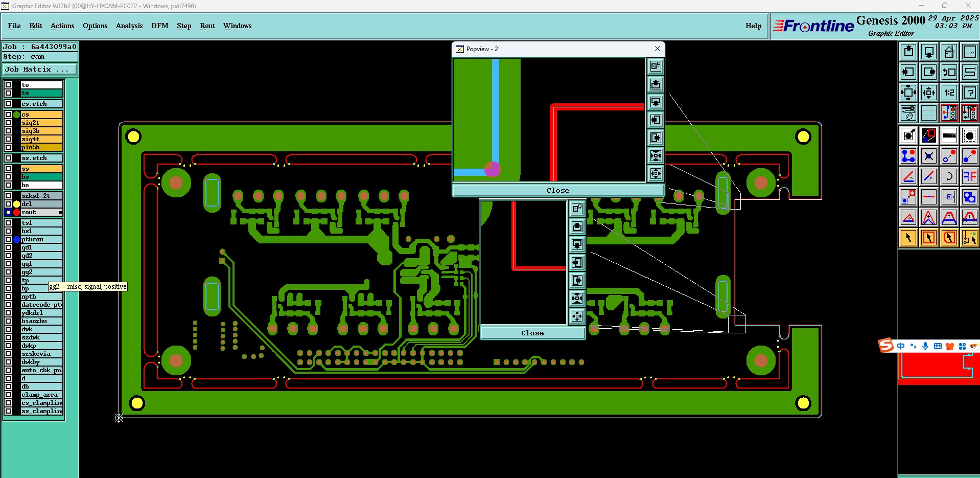
Task: Toggle checkbox for layer ss.etch
Action: 8,158
